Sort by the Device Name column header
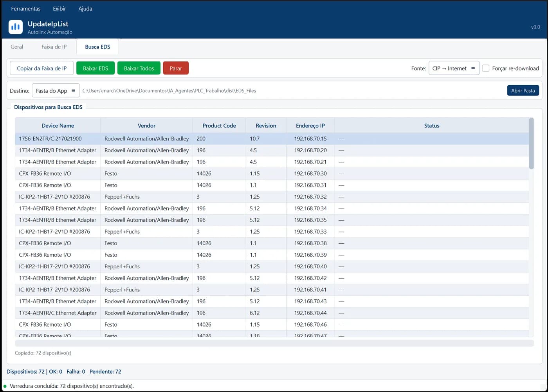Viewport: 548px width, 392px height. (x=58, y=126)
